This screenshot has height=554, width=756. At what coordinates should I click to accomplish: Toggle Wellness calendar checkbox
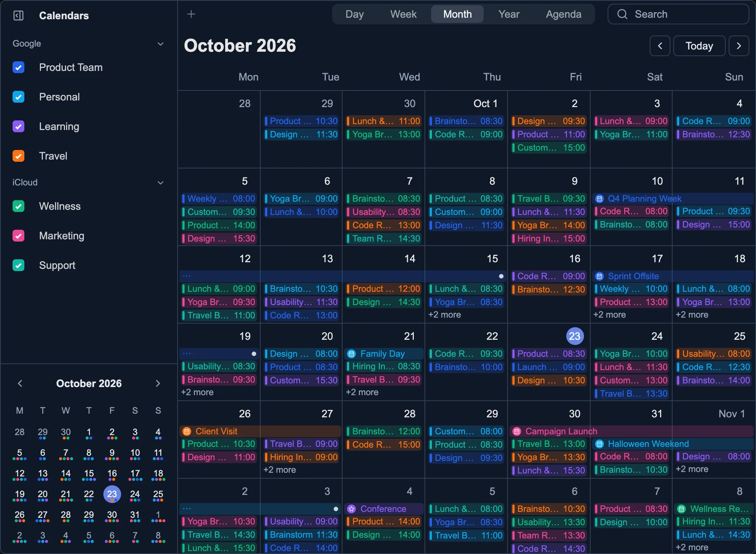(18, 206)
